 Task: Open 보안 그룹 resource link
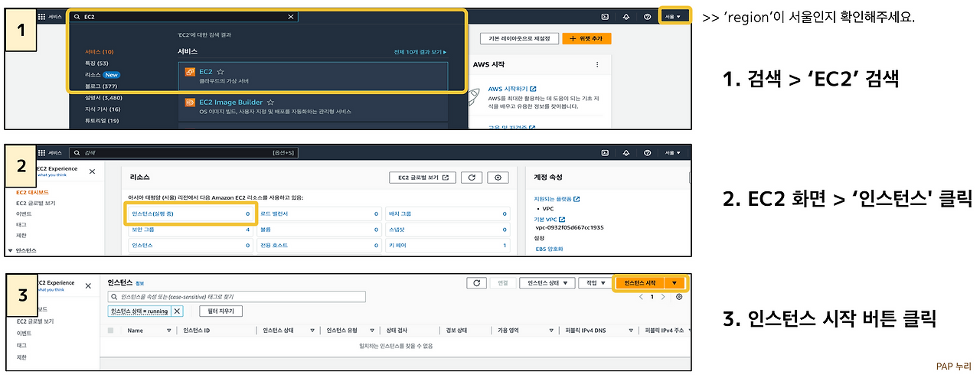142,230
